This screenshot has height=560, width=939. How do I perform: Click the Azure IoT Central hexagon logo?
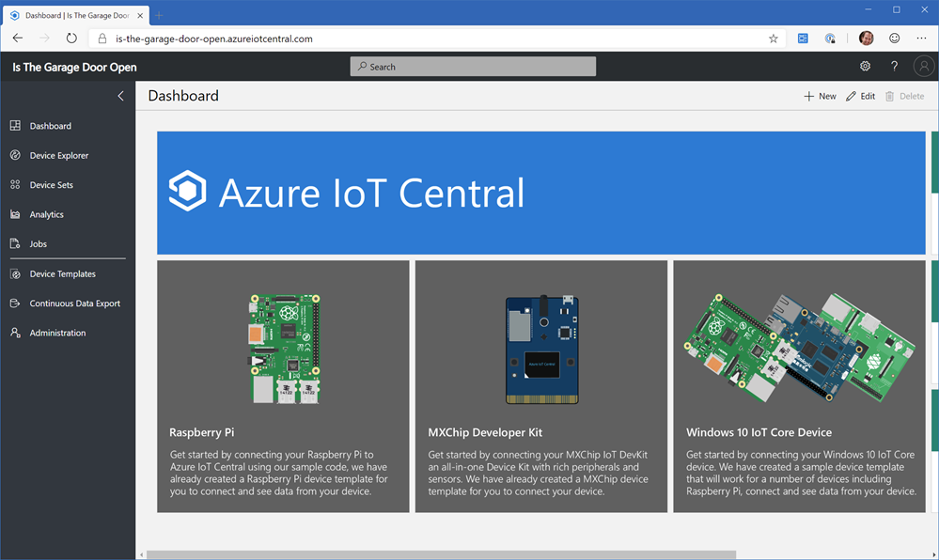(x=187, y=191)
